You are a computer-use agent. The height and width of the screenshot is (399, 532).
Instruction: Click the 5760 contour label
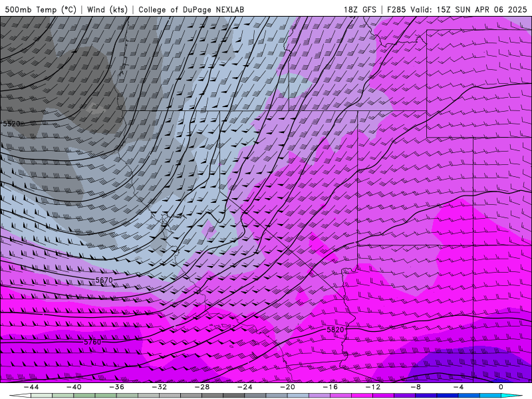pos(92,342)
